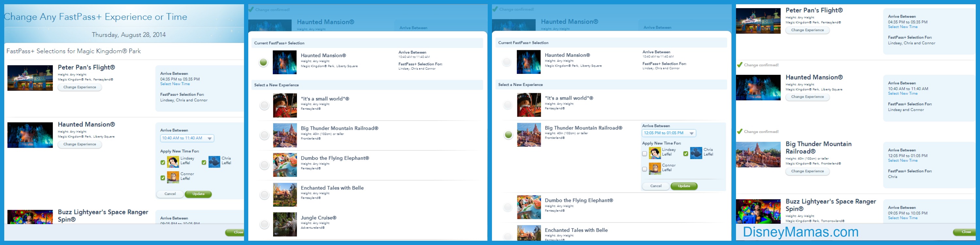Click Select New Time under 10:40 AM to 11:40 AM link row
The image size is (980, 245).
(x=903, y=93)
